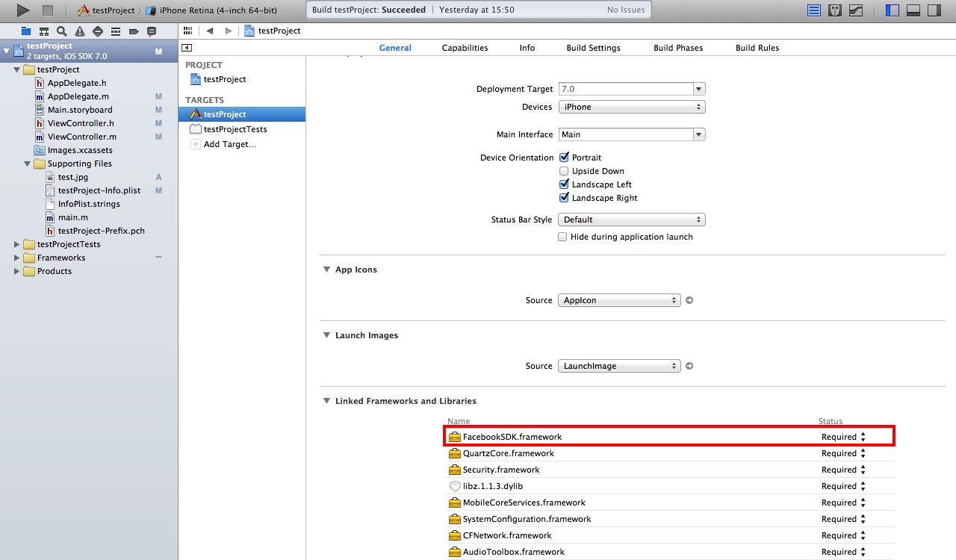
Task: Open the Build Phases tab
Action: click(678, 48)
